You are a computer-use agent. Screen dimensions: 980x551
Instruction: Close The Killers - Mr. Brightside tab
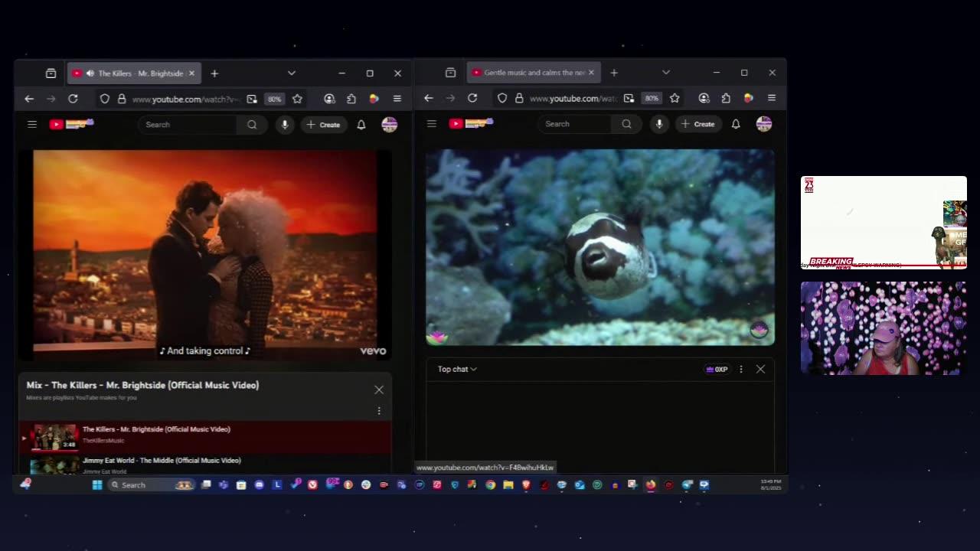(191, 73)
